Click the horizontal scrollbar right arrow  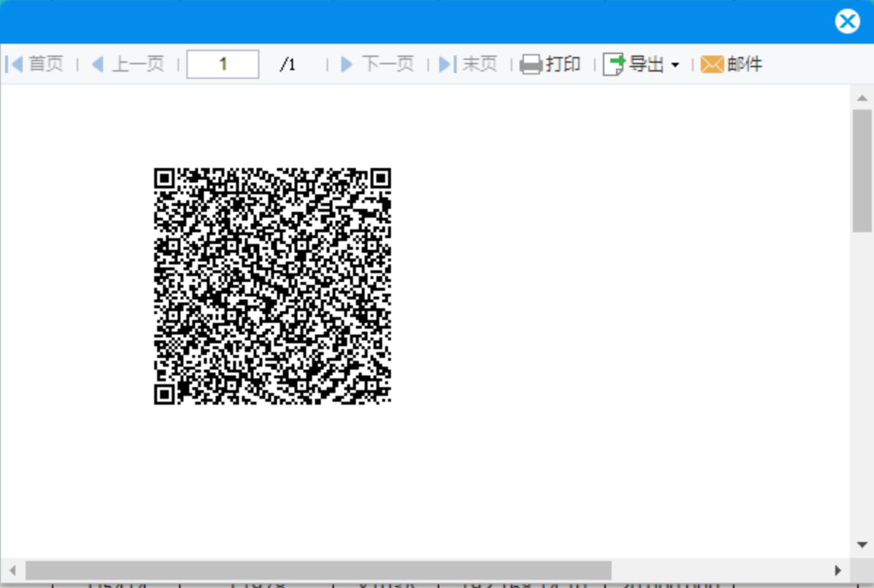pyautogui.click(x=837, y=570)
